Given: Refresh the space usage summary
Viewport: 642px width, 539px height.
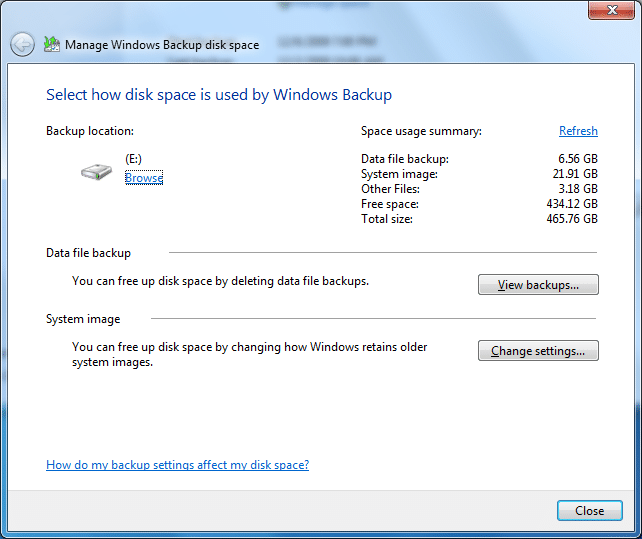Looking at the screenshot, I should (578, 131).
